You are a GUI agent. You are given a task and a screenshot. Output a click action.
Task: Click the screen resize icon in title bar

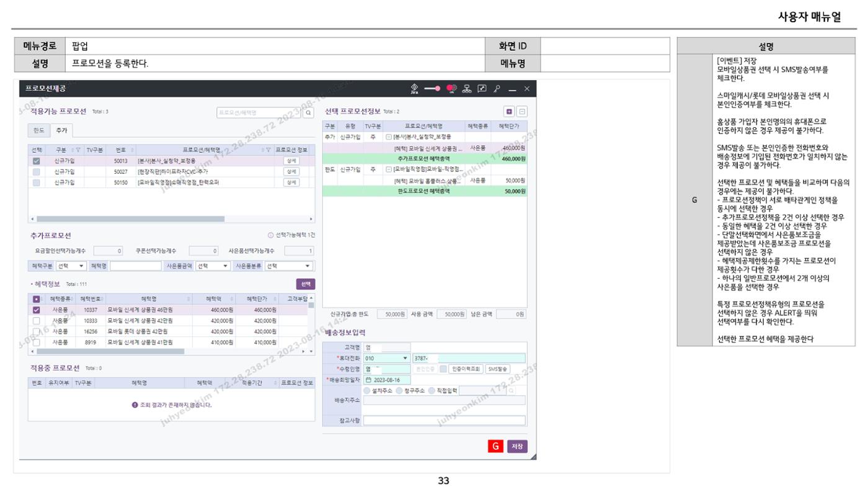click(482, 89)
